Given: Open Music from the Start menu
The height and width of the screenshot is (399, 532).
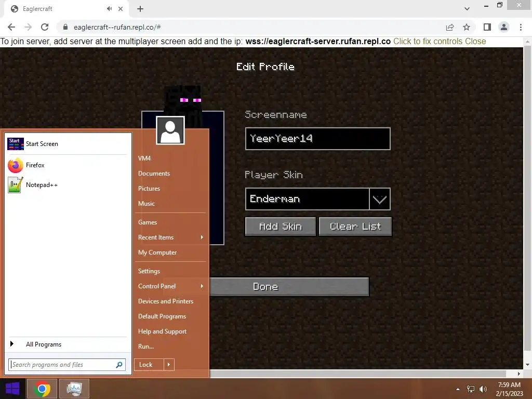Looking at the screenshot, I should [x=146, y=204].
